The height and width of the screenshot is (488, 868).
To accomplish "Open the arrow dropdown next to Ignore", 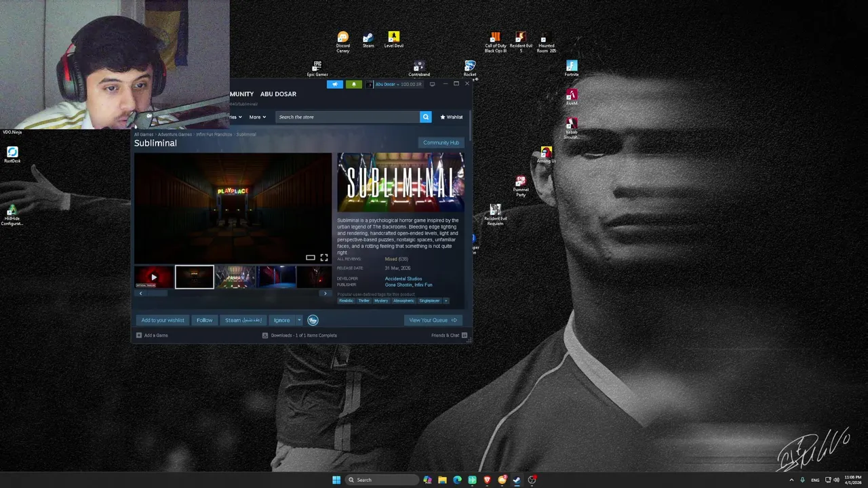I will click(299, 320).
